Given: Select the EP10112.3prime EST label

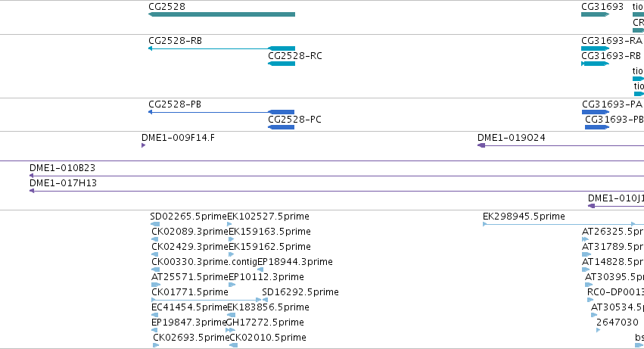Looking at the screenshot, I should click(x=266, y=277).
